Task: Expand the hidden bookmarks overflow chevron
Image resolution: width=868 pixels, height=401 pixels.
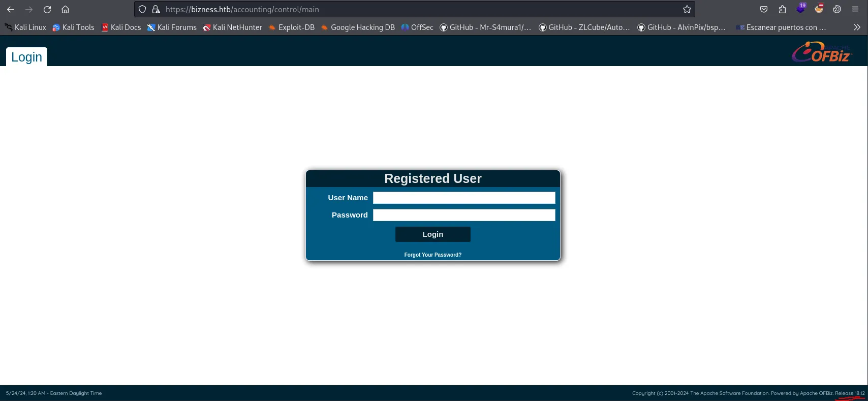Action: tap(857, 27)
